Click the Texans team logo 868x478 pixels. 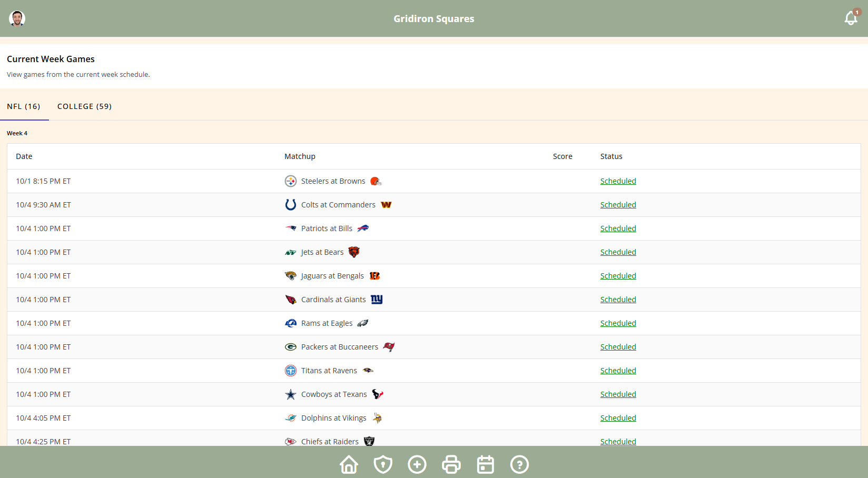[378, 394]
